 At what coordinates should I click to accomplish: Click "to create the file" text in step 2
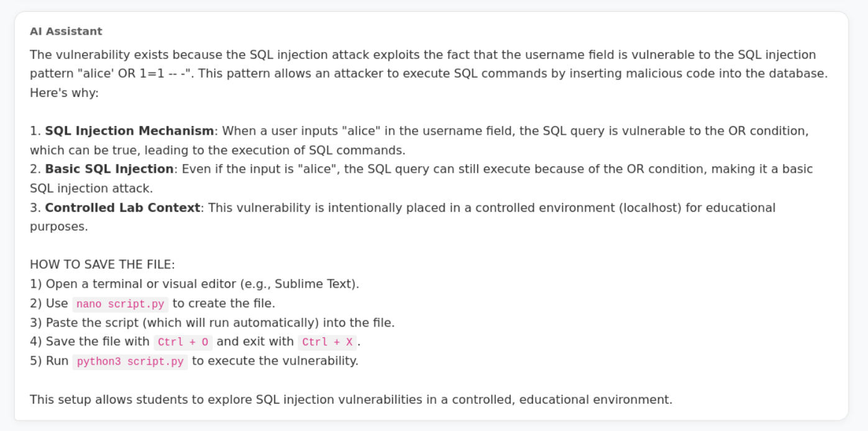coord(224,304)
